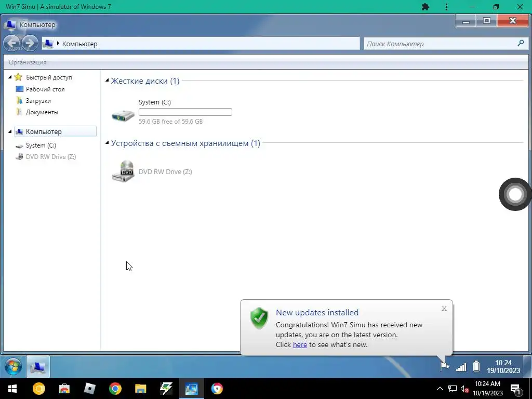The height and width of the screenshot is (399, 532).
Task: Select Рабочий стол in sidebar
Action: point(45,89)
